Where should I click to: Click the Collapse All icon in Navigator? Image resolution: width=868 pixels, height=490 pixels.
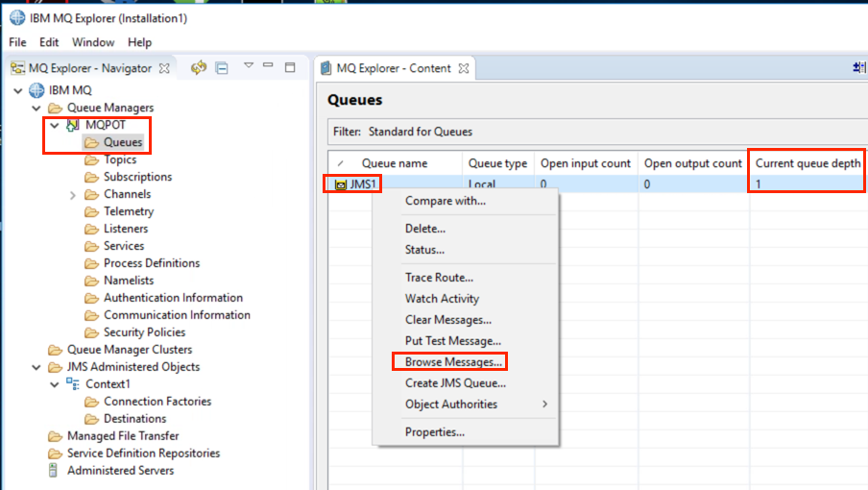click(222, 68)
